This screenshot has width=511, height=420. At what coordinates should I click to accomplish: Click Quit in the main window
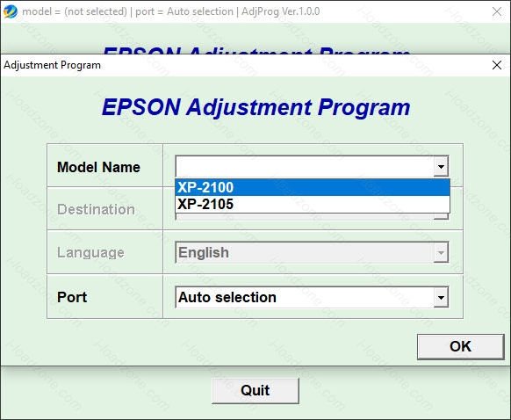tap(255, 391)
